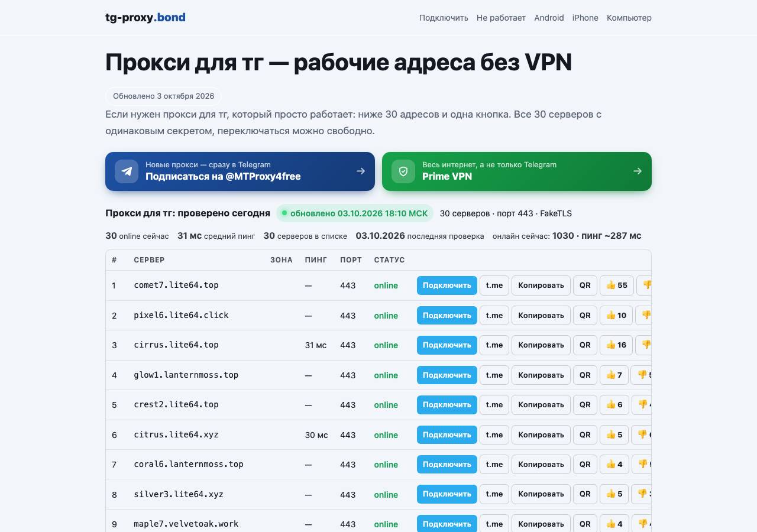Image resolution: width=757 pixels, height=532 pixels.
Task: Open the Android navigation item
Action: [549, 18]
